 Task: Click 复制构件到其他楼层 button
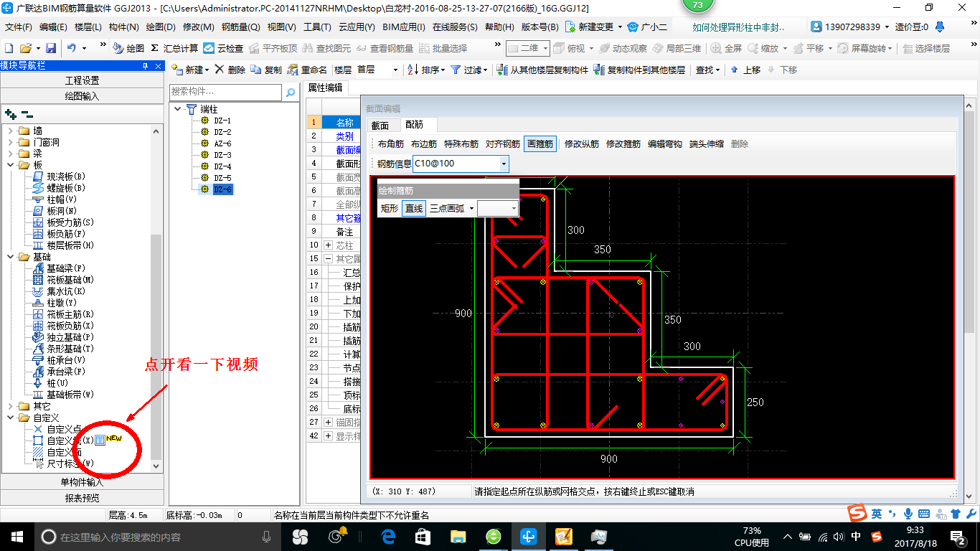(640, 70)
